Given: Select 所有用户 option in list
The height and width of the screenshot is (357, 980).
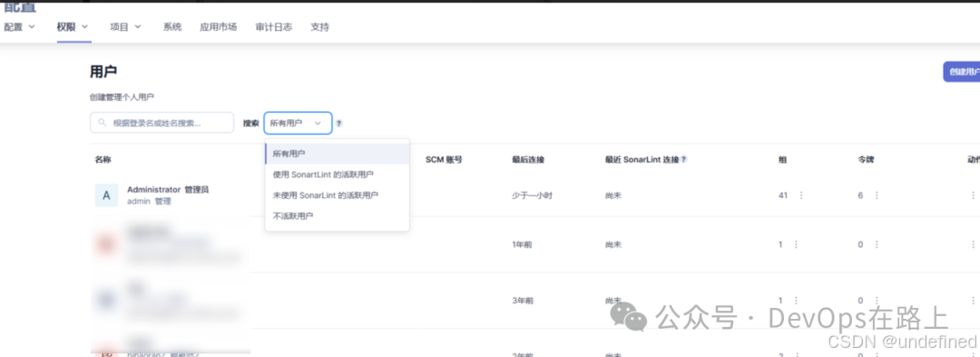Looking at the screenshot, I should 337,154.
